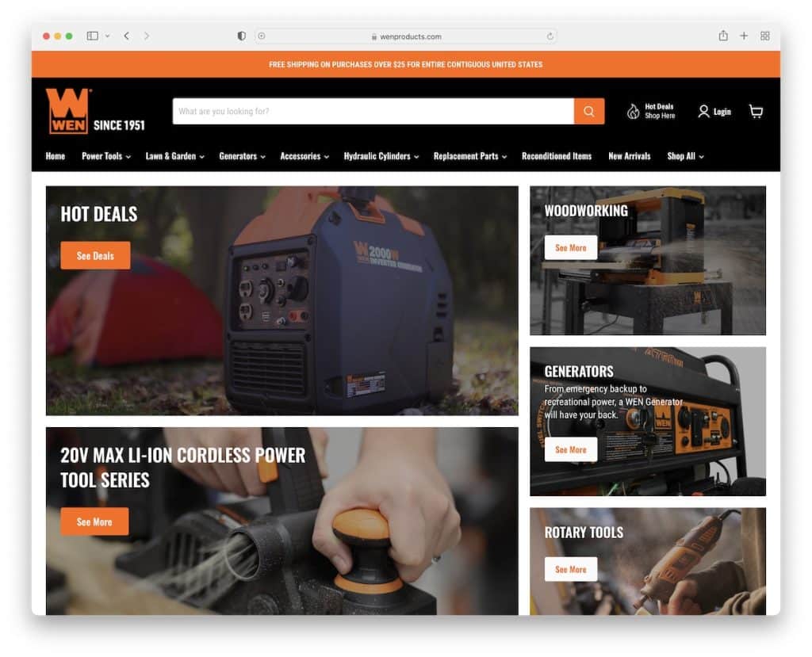Go to the Home nav item
This screenshot has height=657, width=812.
56,156
